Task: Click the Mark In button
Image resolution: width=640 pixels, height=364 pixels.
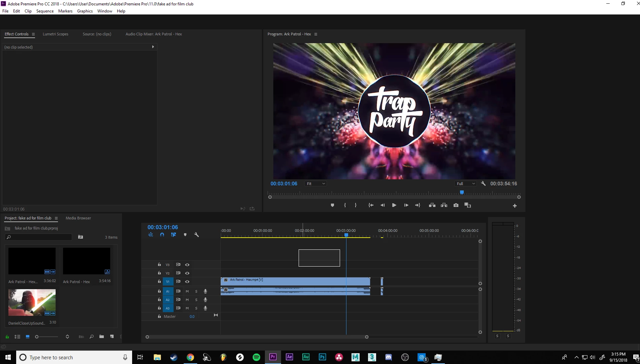Action: pyautogui.click(x=345, y=205)
